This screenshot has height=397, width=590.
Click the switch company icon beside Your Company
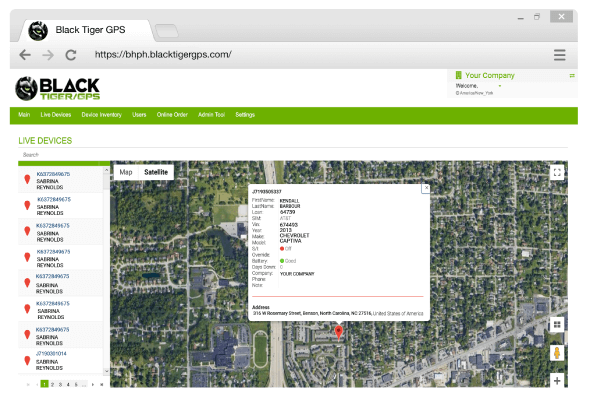(x=572, y=76)
